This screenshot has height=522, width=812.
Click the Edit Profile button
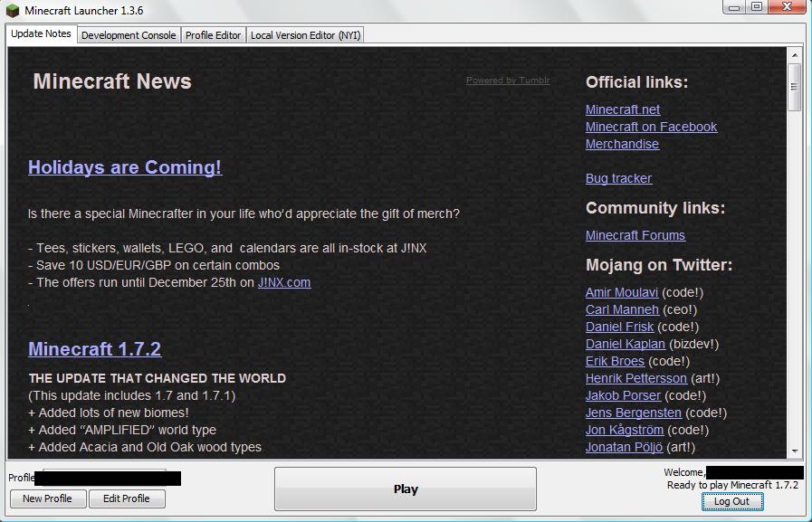[127, 498]
